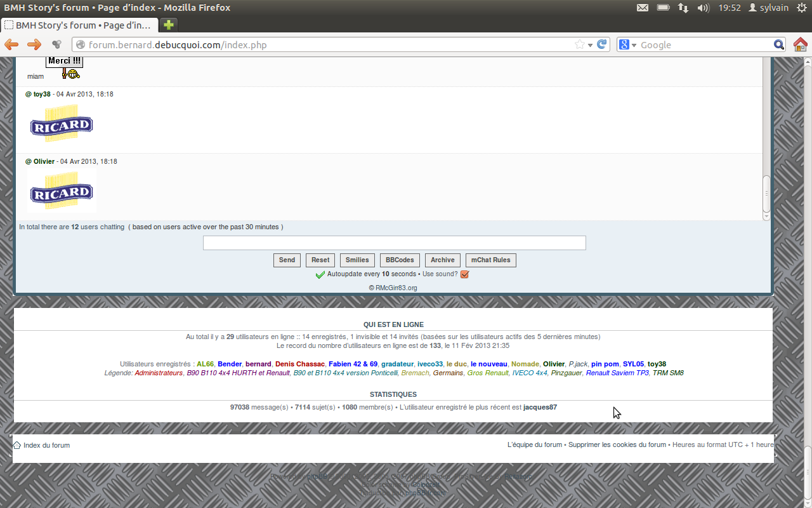The width and height of the screenshot is (812, 508).
Task: Open the mail indicator in the system bar
Action: [643, 8]
